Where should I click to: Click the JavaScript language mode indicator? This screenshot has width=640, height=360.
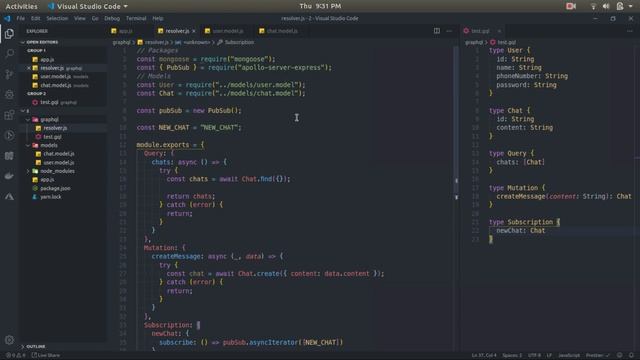(569, 355)
